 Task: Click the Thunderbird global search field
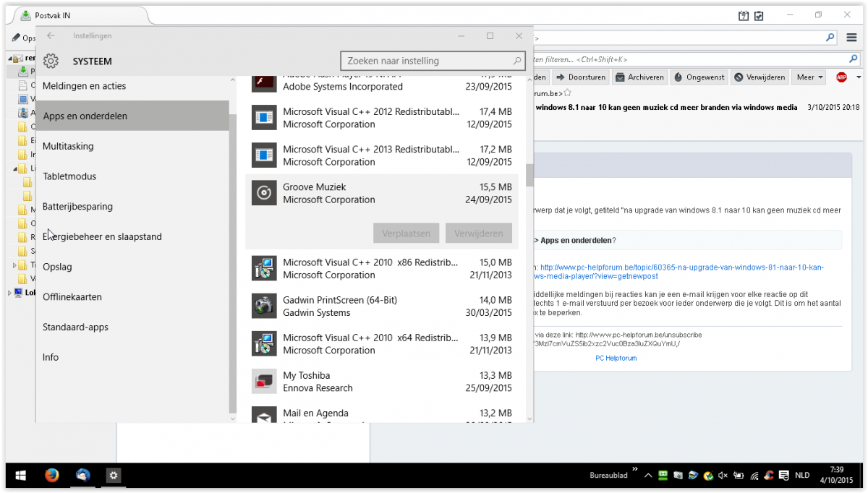coord(684,37)
